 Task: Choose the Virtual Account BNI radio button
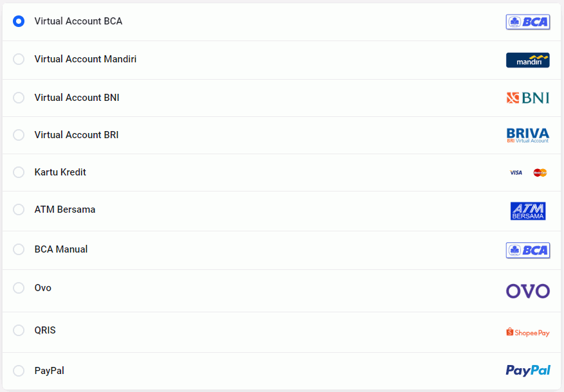click(19, 98)
